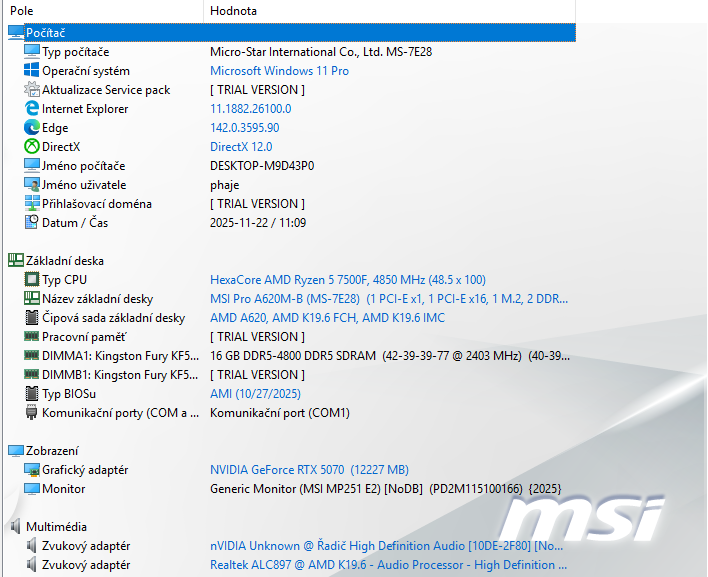Click the Zobrazení display section icon
The image size is (708, 577).
(x=16, y=451)
